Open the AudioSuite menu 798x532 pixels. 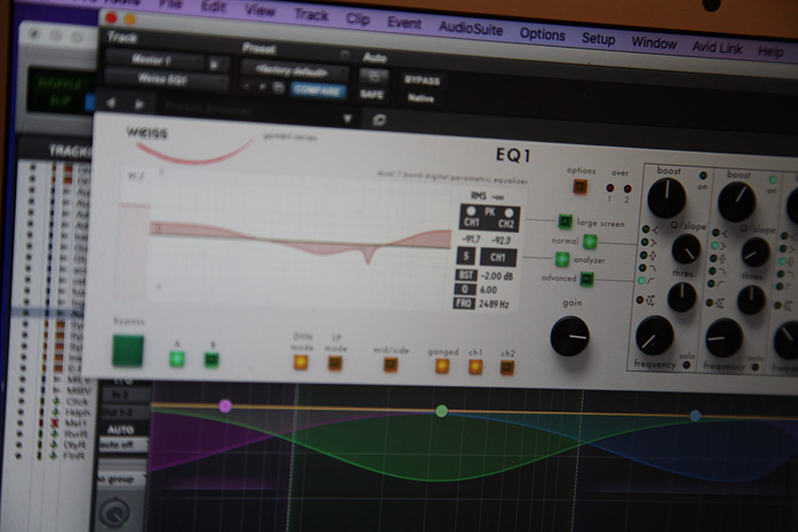pos(470,27)
